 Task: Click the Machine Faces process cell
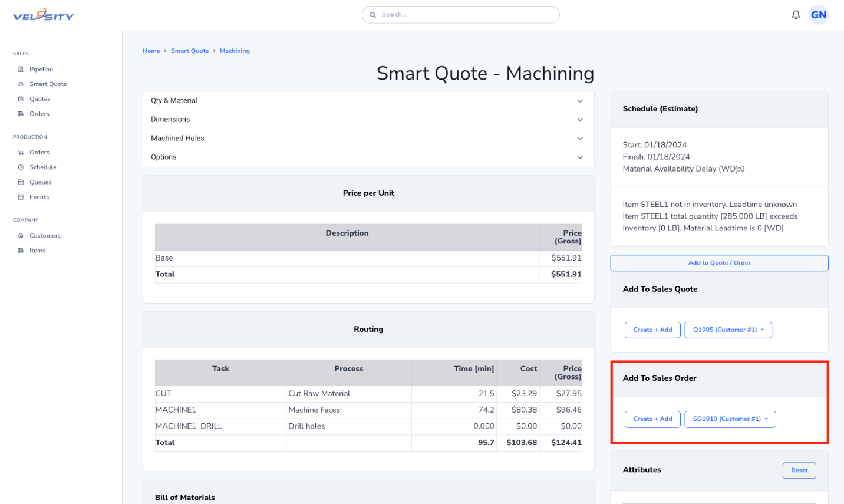[349, 410]
